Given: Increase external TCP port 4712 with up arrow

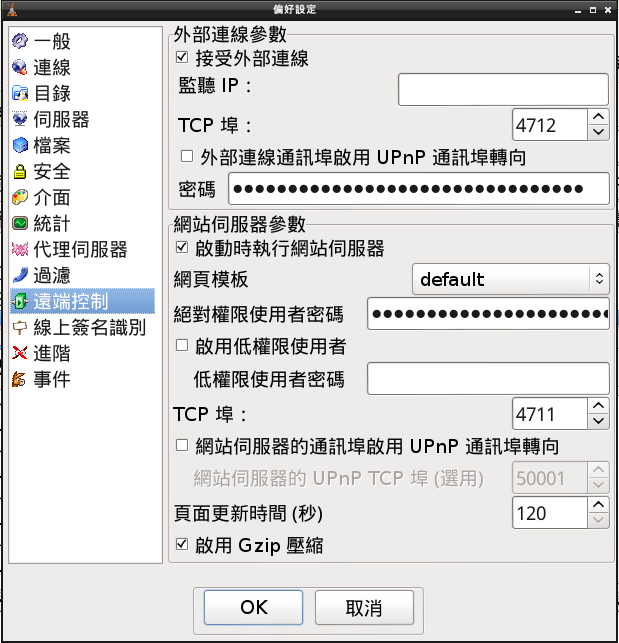Looking at the screenshot, I should [598, 117].
